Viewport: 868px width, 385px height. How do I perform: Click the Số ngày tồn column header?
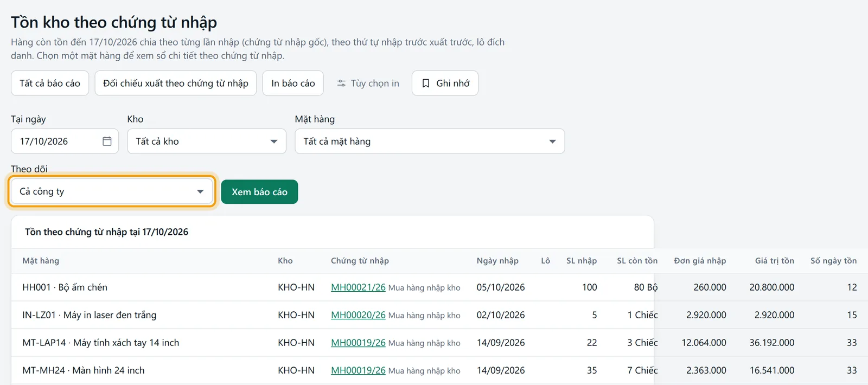(x=833, y=261)
